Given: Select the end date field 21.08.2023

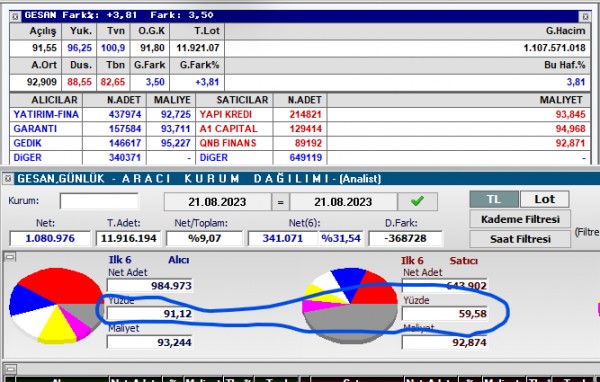Looking at the screenshot, I should point(343,202).
